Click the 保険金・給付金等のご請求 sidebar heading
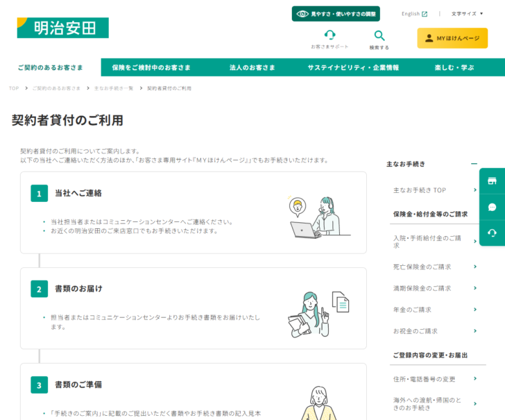Viewport: 505px width, 420px height. pos(430,214)
